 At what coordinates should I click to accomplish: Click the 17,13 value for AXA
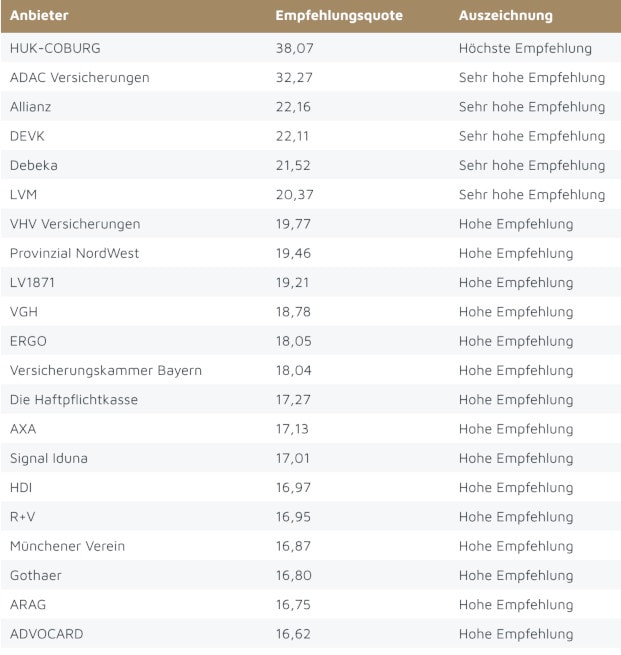click(292, 429)
